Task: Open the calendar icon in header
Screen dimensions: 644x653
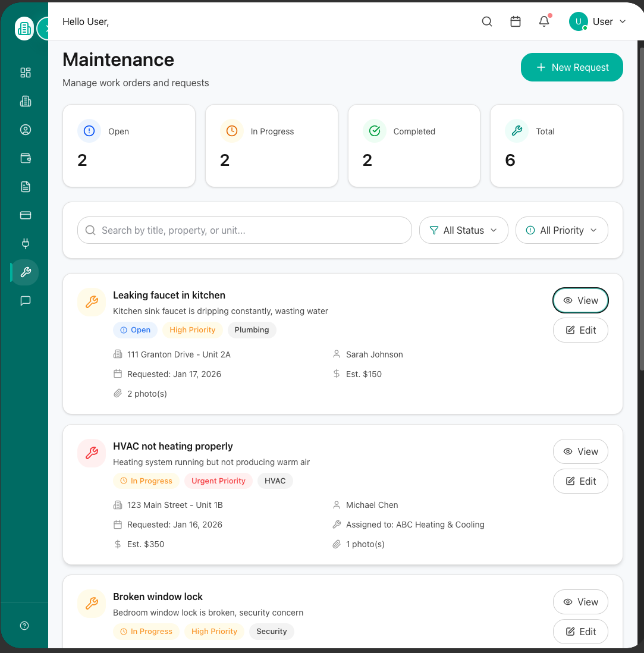Action: point(516,21)
